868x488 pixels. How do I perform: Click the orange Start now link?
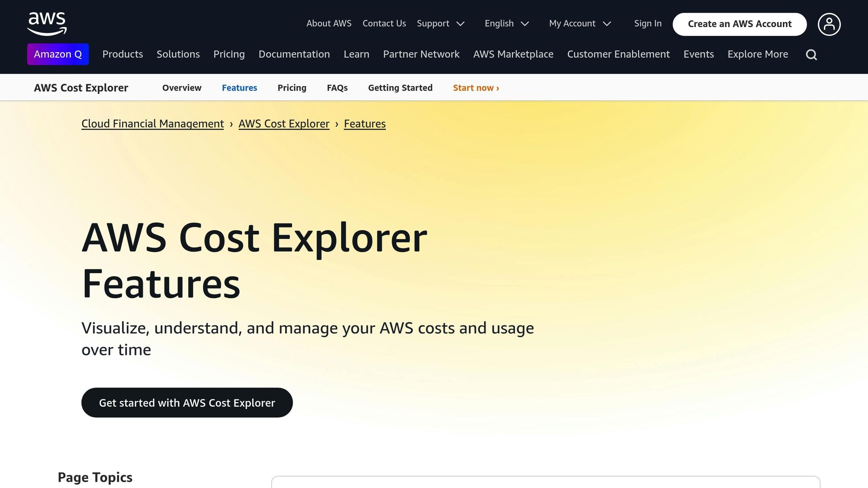(476, 88)
